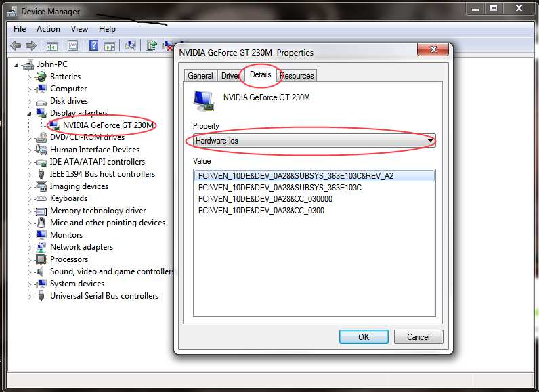This screenshot has height=392, width=539.
Task: Expand the Network adapters node
Action: click(x=29, y=248)
